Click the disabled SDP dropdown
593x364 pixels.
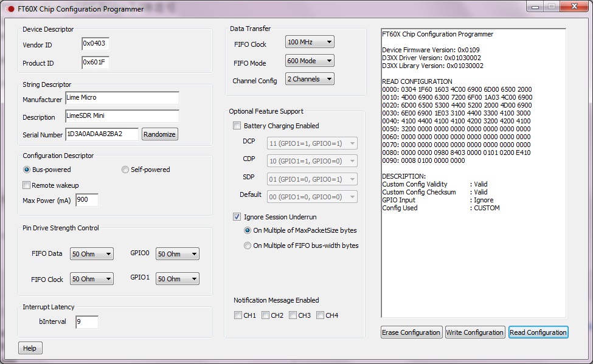tap(312, 179)
